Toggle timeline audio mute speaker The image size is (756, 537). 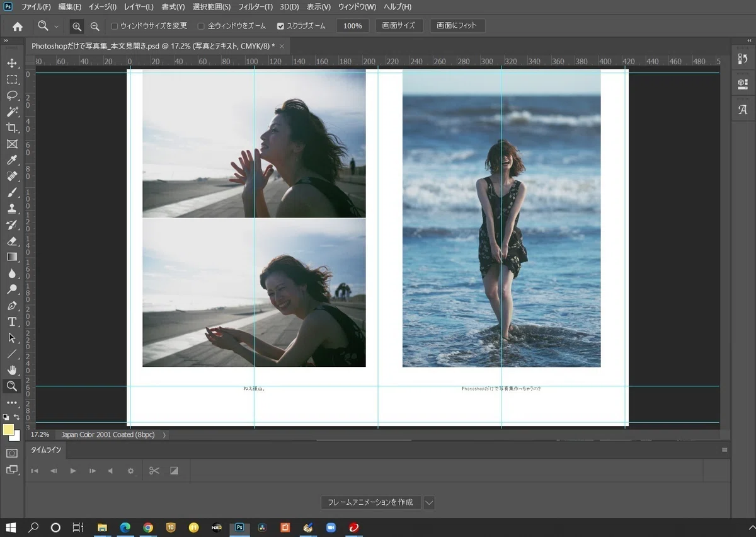111,471
